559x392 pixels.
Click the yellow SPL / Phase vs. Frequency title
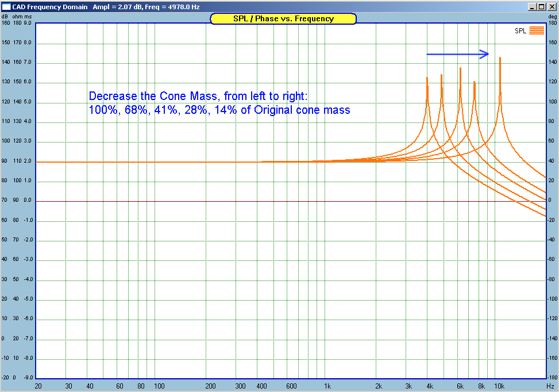(283, 18)
